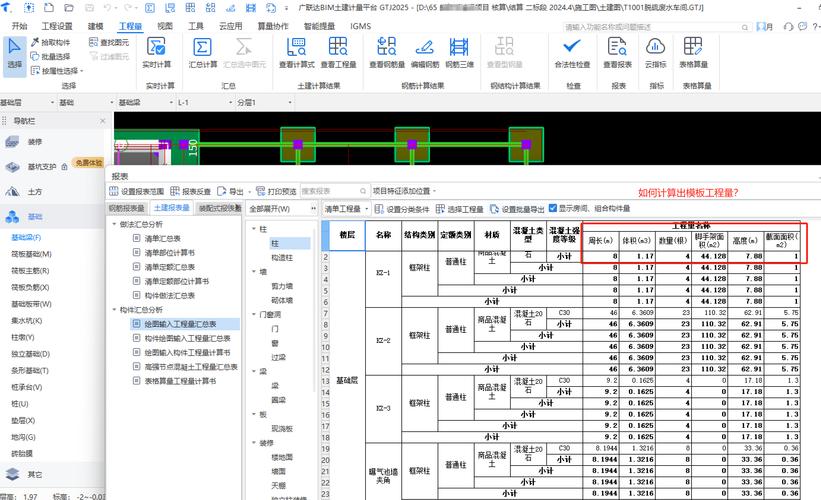821x500 pixels.
Task: Click 导出 export button
Action: (230, 191)
